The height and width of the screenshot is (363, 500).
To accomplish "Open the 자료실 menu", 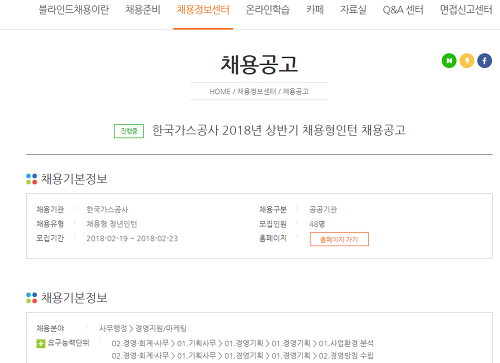I will pyautogui.click(x=353, y=10).
